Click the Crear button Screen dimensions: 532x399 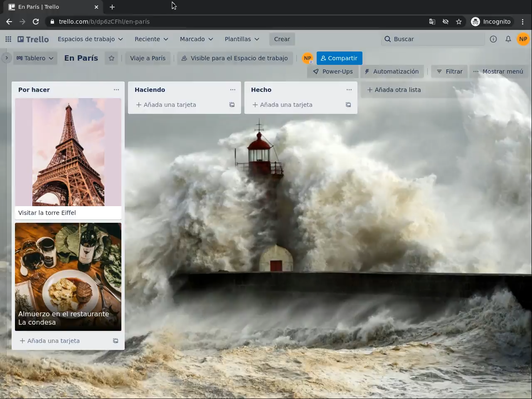point(282,39)
